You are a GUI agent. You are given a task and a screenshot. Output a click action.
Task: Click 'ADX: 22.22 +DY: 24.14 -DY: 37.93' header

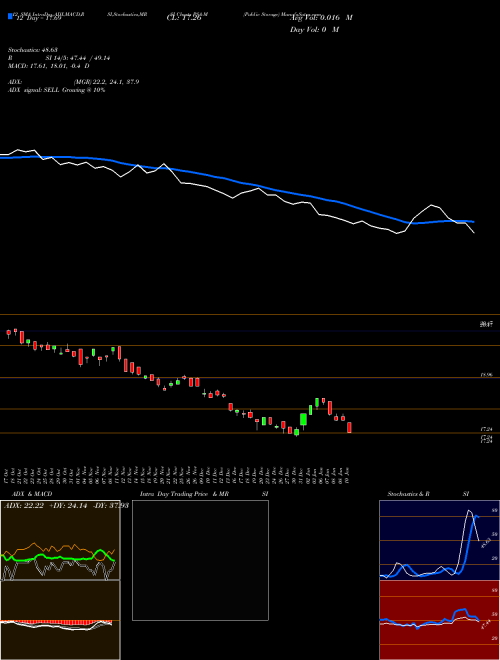(66, 506)
